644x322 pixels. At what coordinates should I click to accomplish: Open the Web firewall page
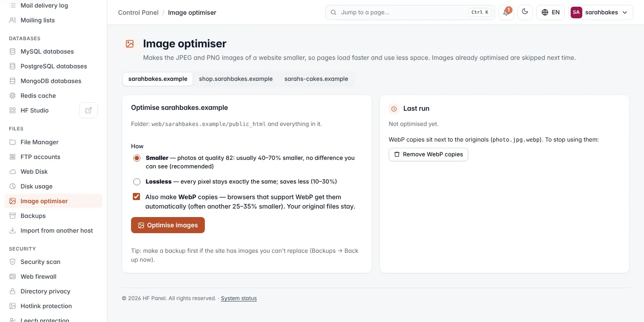click(53, 276)
